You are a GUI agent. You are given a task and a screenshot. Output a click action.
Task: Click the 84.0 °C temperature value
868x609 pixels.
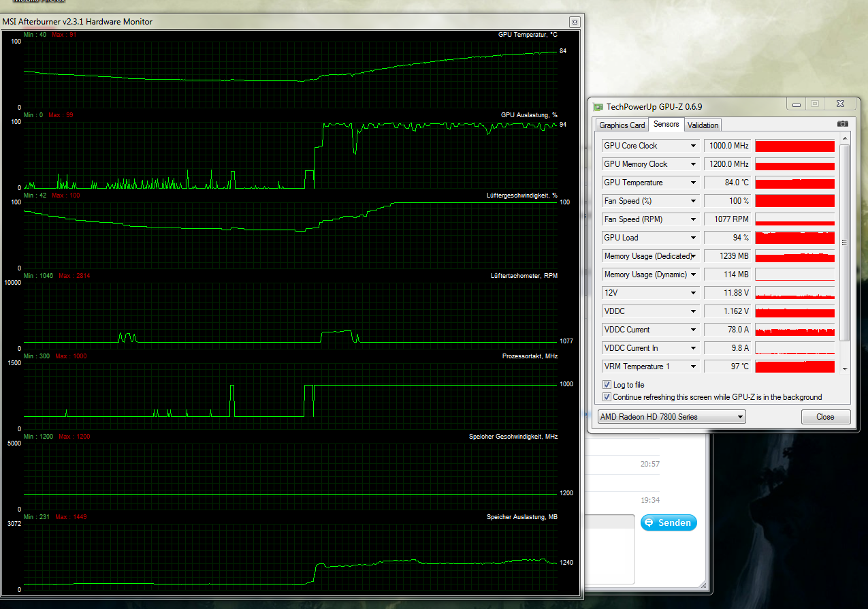pos(727,183)
